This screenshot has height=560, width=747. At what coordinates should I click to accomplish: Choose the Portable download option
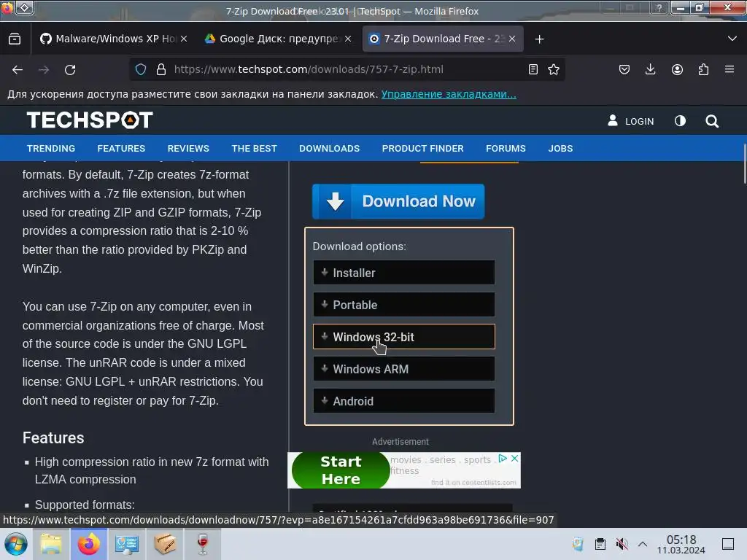[x=404, y=305]
